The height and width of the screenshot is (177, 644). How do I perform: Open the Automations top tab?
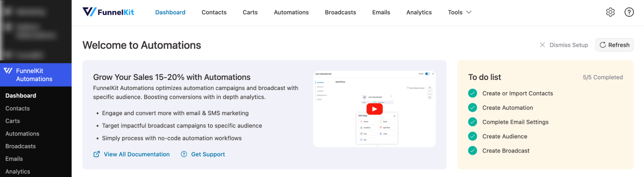pyautogui.click(x=291, y=12)
